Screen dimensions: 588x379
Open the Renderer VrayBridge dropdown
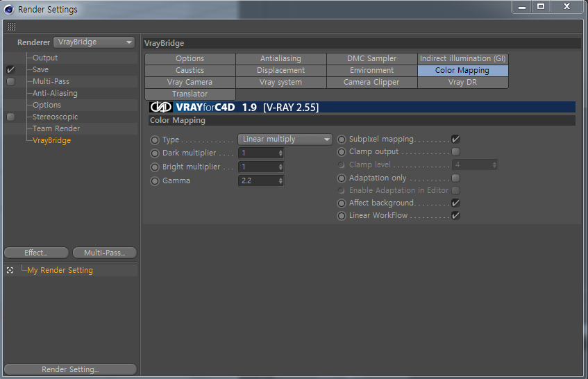point(94,42)
